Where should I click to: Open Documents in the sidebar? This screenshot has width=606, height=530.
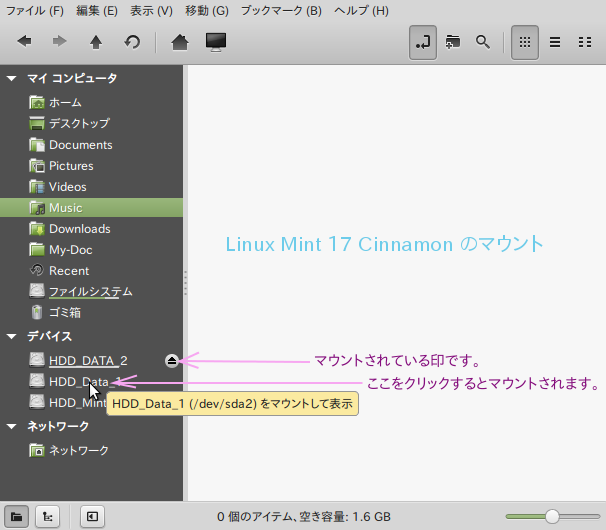click(x=91, y=145)
